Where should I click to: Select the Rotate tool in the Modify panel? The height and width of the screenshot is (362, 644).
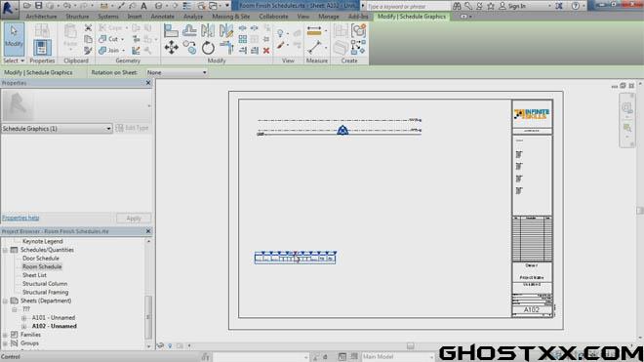coord(208,48)
